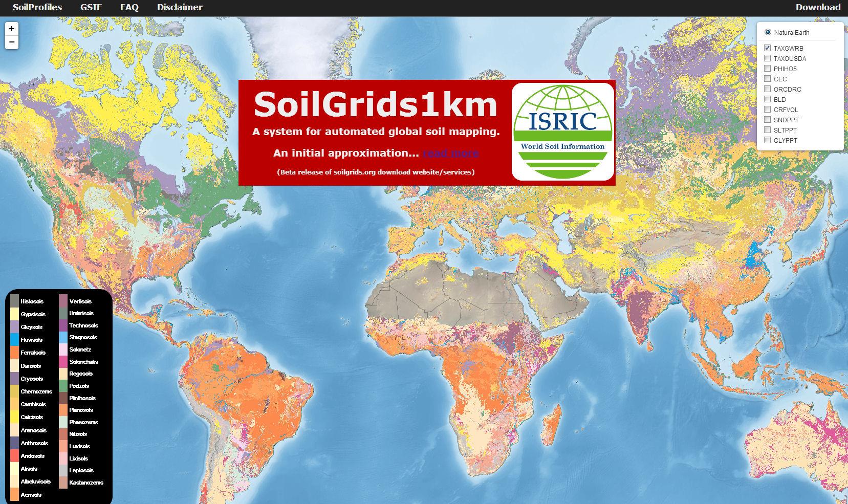Click the 'Durisols' legend label
This screenshot has width=848, height=504.
pyautogui.click(x=31, y=366)
